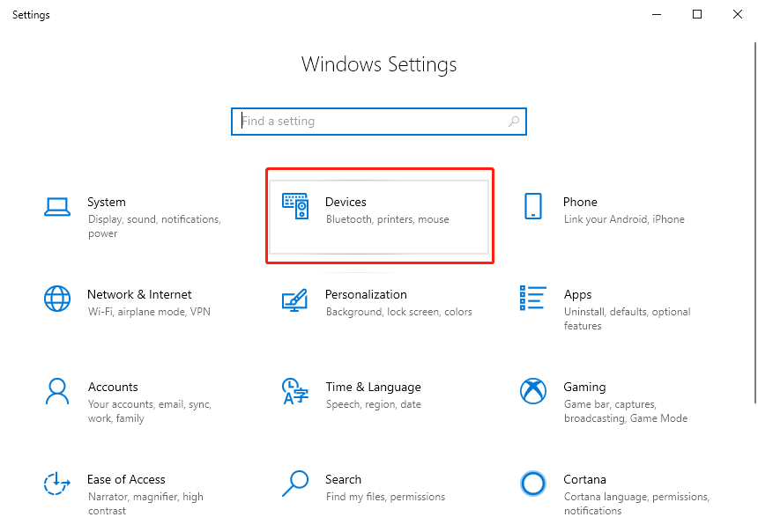
Task: Open Accounts settings title
Action: coord(113,387)
